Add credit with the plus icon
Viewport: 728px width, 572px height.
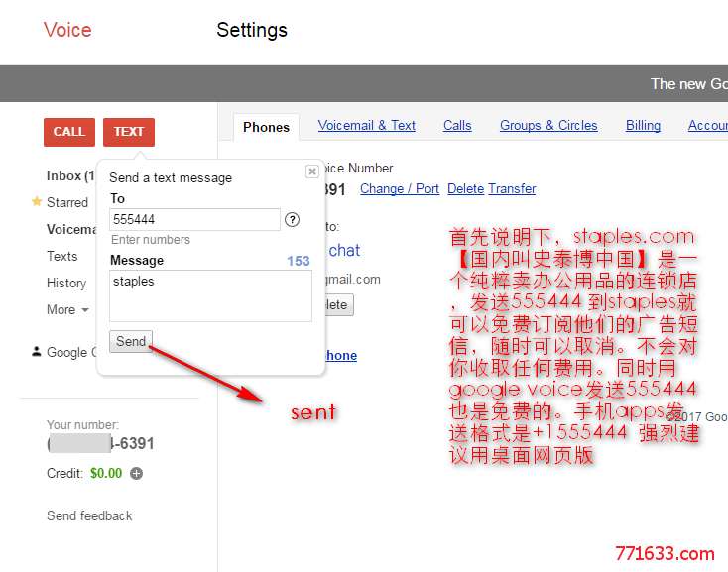136,473
